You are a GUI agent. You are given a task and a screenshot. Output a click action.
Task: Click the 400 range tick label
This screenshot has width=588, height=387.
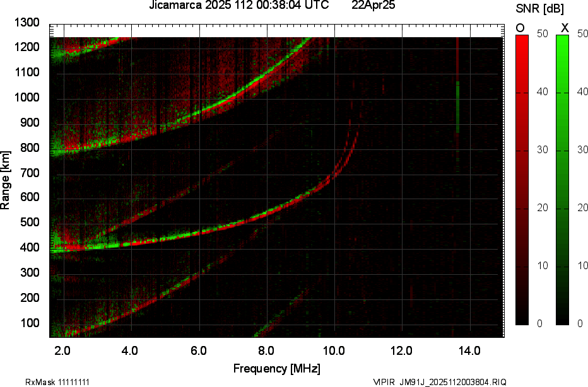30,247
